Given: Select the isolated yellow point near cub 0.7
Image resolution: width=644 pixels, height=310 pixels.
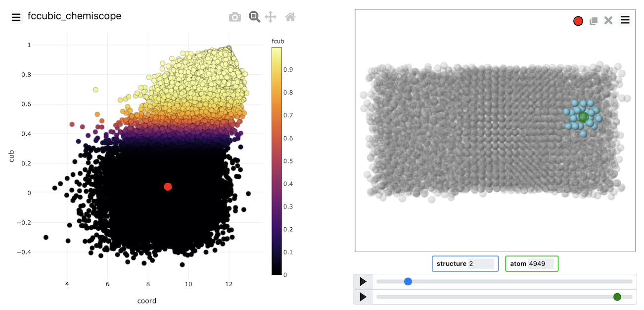Looking at the screenshot, I should coord(95,90).
